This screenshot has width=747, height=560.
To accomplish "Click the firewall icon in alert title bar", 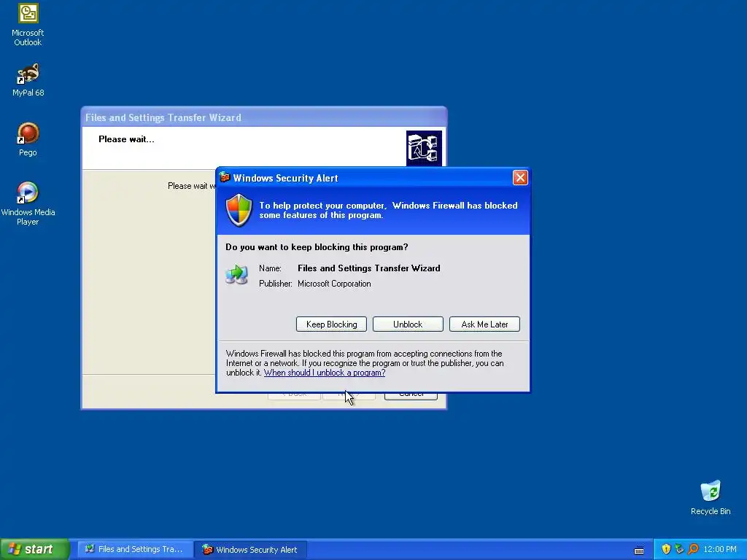I will 225,178.
